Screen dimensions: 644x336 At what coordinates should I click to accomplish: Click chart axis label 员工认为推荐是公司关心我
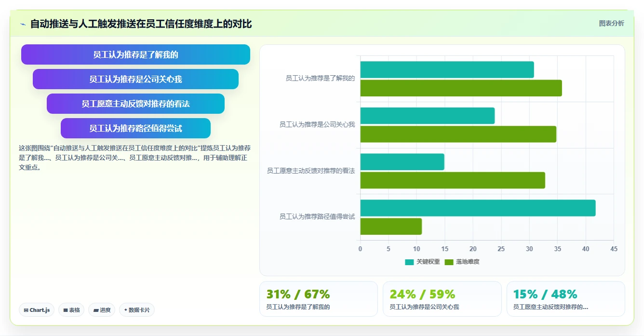coord(317,124)
